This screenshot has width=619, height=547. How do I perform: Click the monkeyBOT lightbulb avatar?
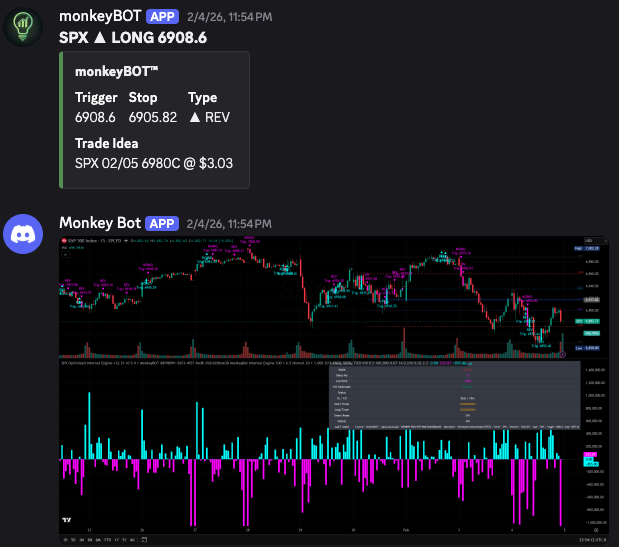[22, 26]
